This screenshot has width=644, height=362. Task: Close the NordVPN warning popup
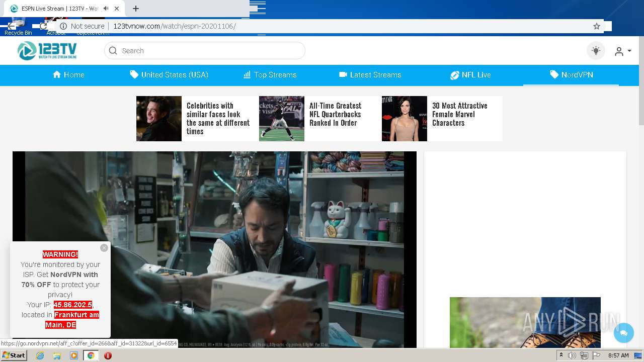[104, 248]
